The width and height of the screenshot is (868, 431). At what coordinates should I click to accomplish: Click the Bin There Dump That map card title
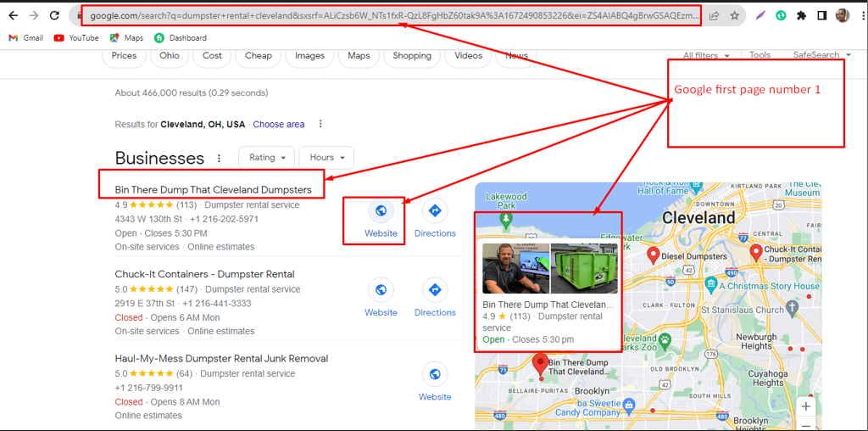[x=548, y=305]
